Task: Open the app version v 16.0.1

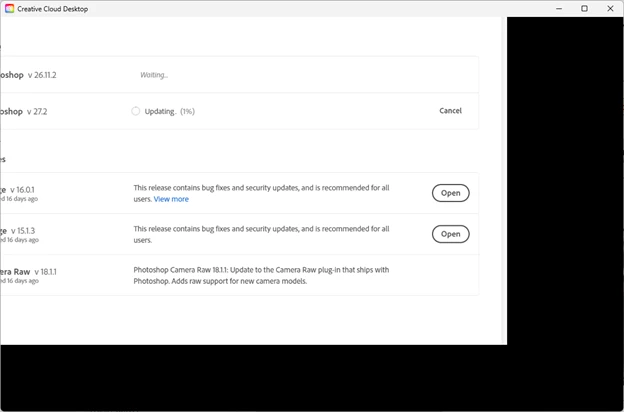Action: (450, 193)
